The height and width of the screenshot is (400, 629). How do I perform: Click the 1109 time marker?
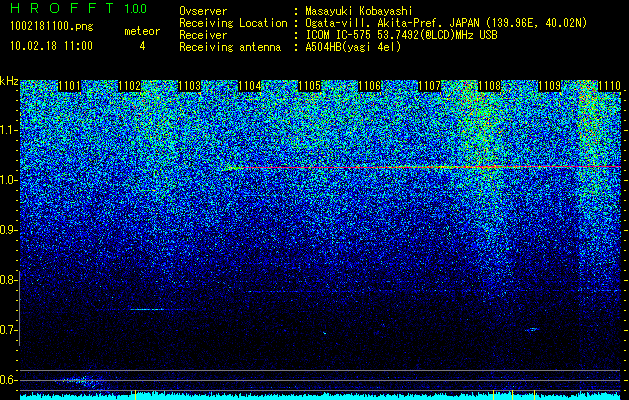(549, 86)
